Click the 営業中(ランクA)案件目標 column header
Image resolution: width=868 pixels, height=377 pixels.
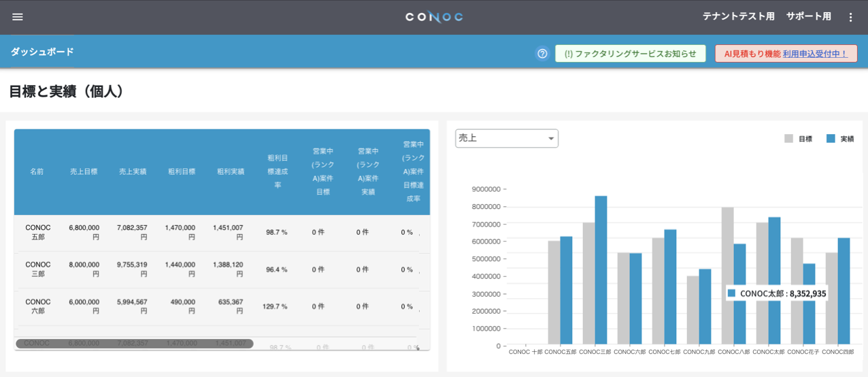coord(322,171)
